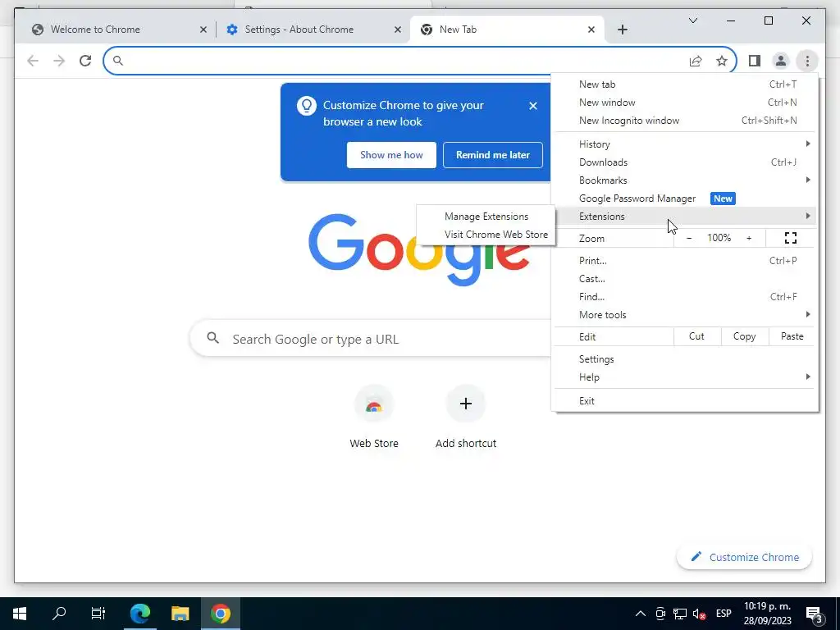Bookmark this tab with the star icon
The width and height of the screenshot is (840, 630).
pyautogui.click(x=722, y=61)
